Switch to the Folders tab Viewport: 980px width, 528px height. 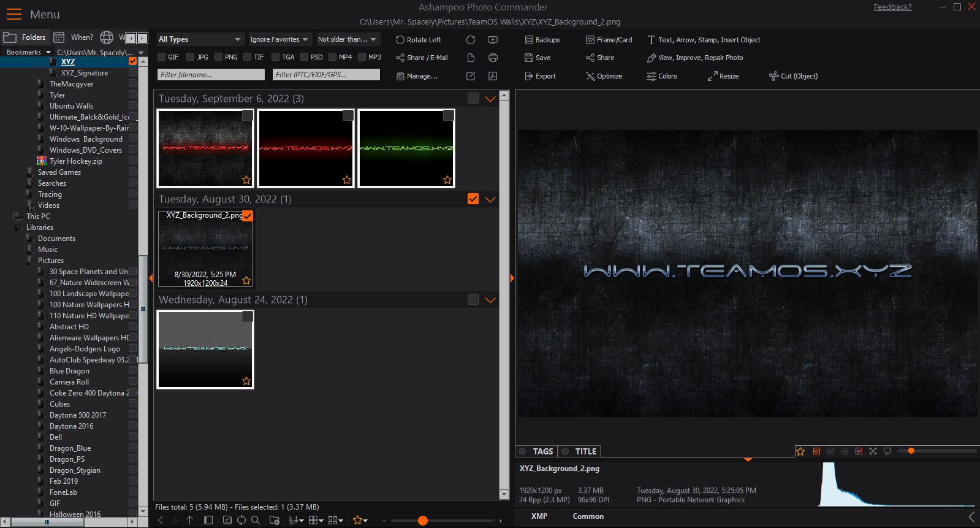click(x=25, y=37)
